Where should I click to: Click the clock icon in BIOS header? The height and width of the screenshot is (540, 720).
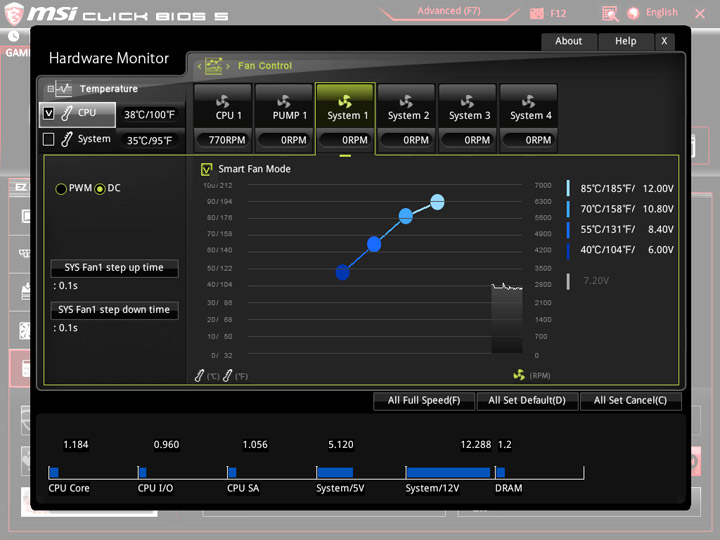click(14, 36)
